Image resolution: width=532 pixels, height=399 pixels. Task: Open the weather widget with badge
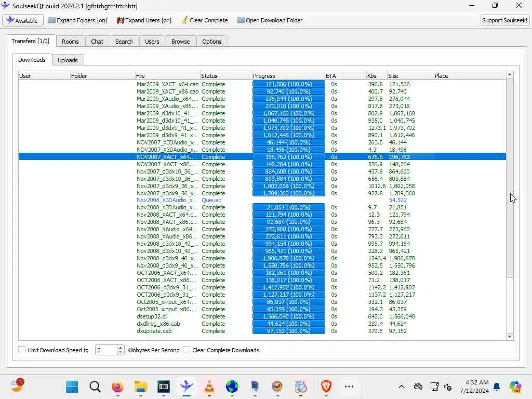17,386
